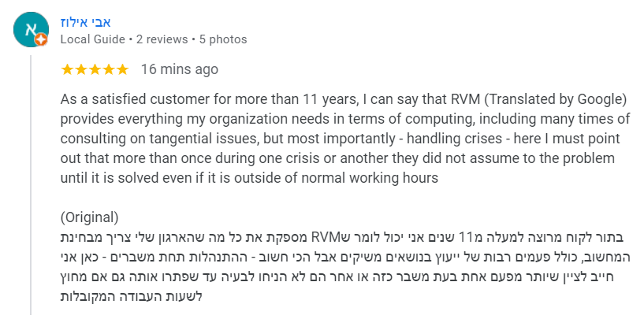Click the original Hebrew review paragraph
The width and height of the screenshot is (644, 319).
[345, 266]
